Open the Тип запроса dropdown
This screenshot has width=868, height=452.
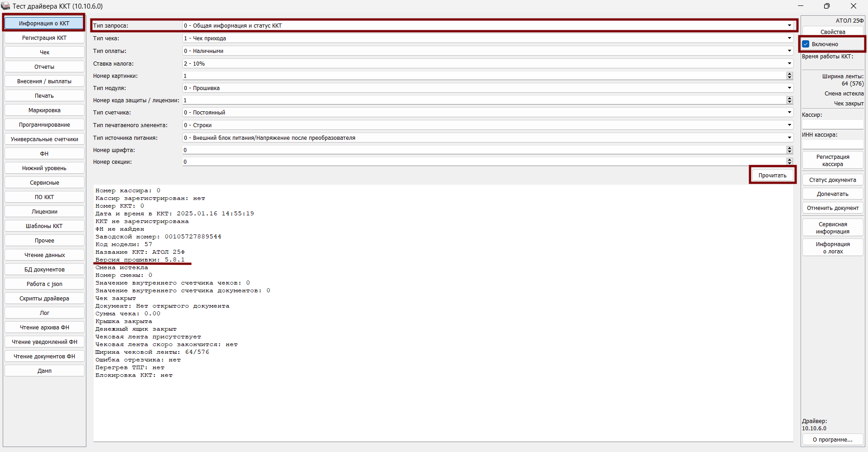[x=789, y=26]
